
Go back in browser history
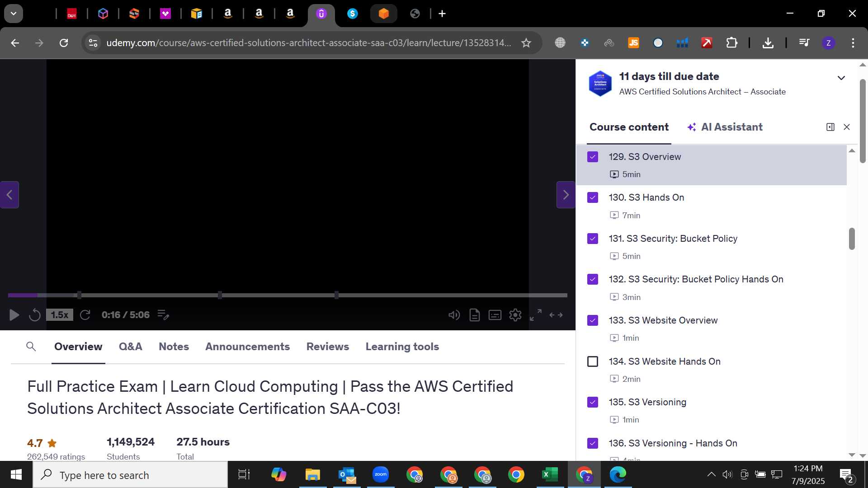pos(15,43)
